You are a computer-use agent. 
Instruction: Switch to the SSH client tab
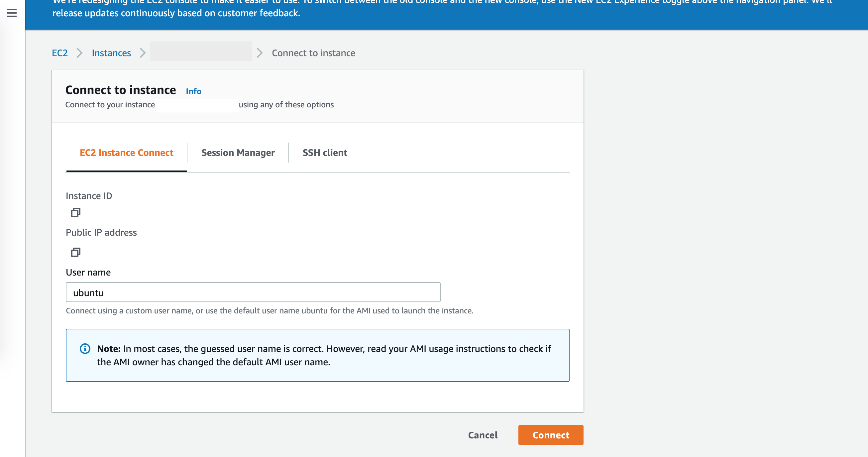coord(325,153)
